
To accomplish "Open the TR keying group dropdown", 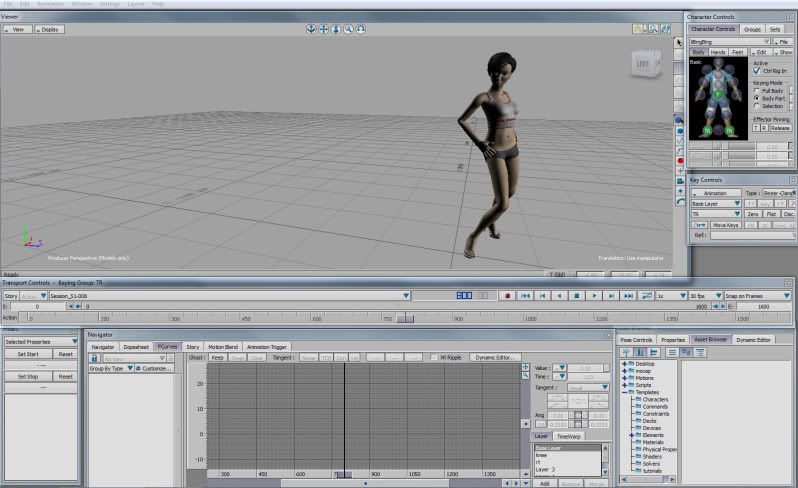I will tap(716, 214).
